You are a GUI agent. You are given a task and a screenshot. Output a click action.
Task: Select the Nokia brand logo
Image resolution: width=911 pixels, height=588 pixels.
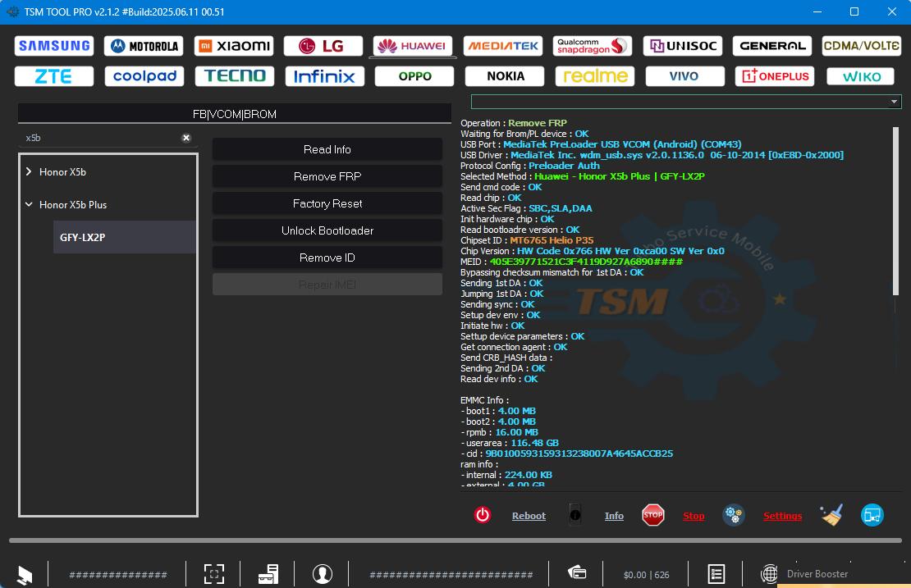[x=505, y=76]
